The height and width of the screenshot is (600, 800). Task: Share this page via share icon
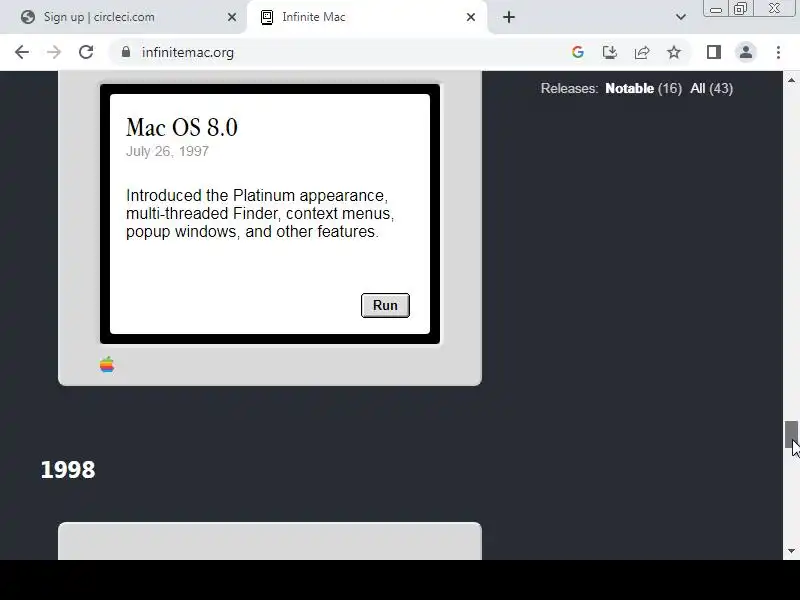tap(642, 52)
